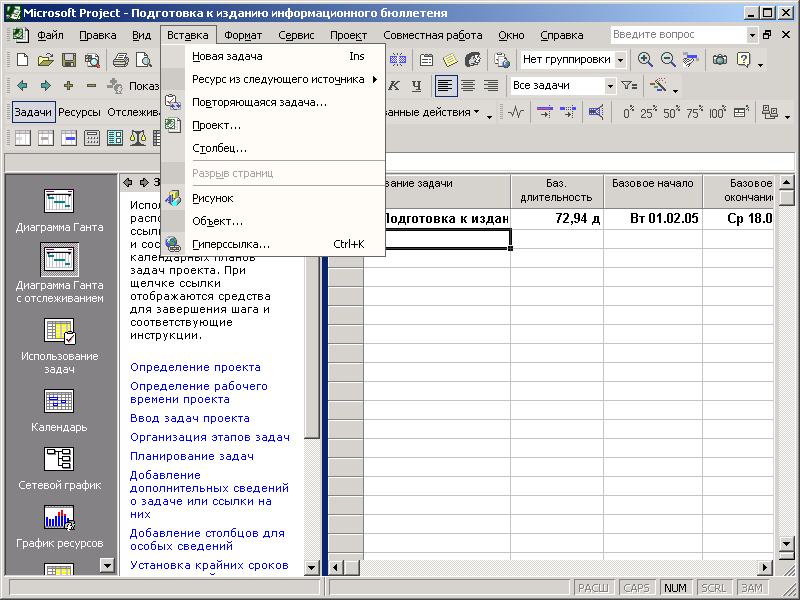Choose 'Проект...' from the Вставка menu
800x600 pixels.
273,125
